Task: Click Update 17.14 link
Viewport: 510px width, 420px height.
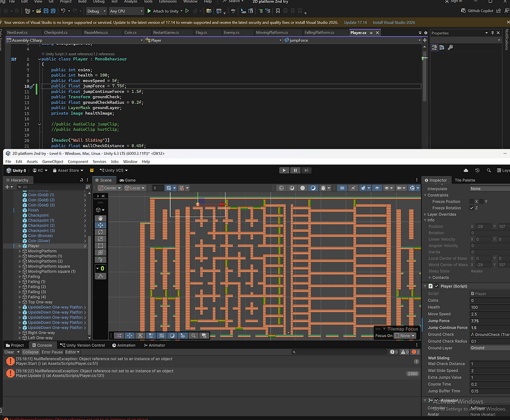Action: (x=355, y=22)
